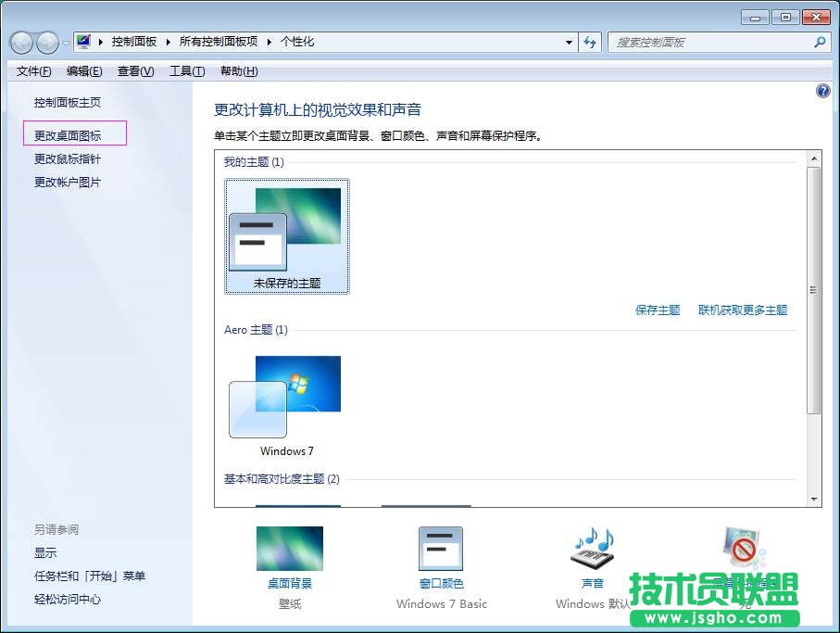Select the 未保存的主题 theme

tap(286, 232)
